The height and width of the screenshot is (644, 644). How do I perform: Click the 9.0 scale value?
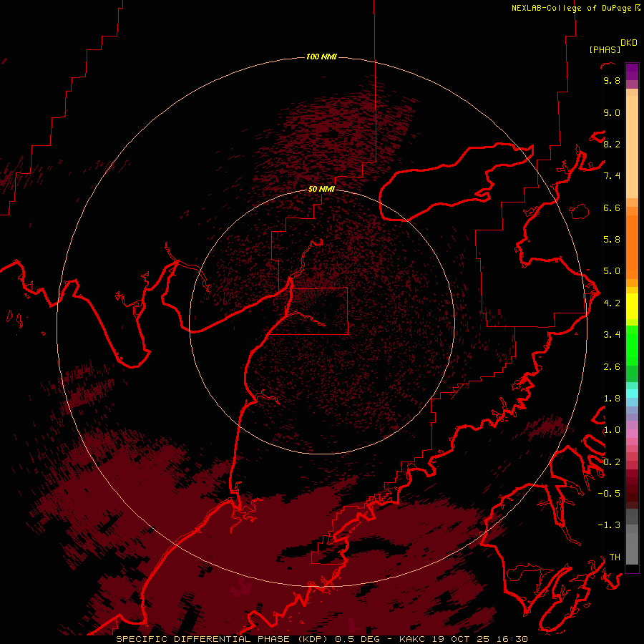612,113
